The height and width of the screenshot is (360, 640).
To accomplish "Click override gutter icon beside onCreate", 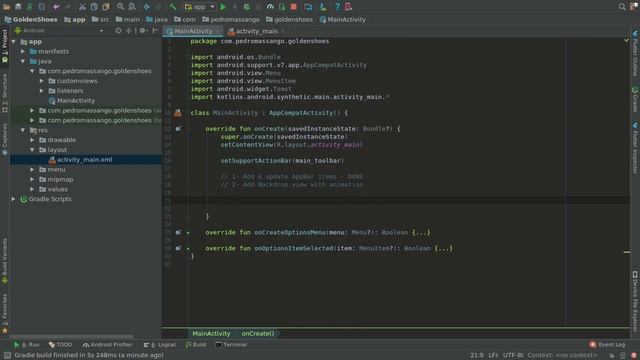I will [x=178, y=129].
